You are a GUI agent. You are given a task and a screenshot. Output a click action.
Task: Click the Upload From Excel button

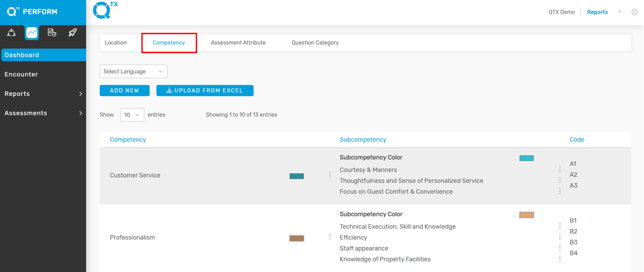coord(205,90)
